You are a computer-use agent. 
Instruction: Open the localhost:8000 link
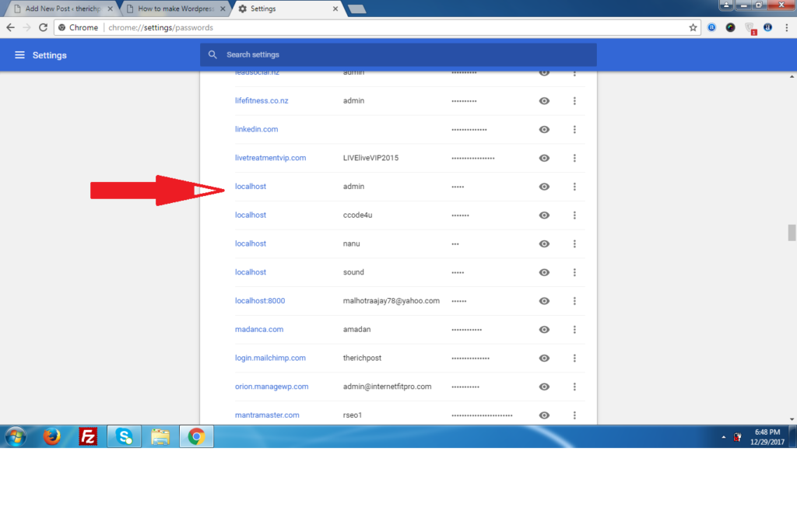tap(260, 301)
